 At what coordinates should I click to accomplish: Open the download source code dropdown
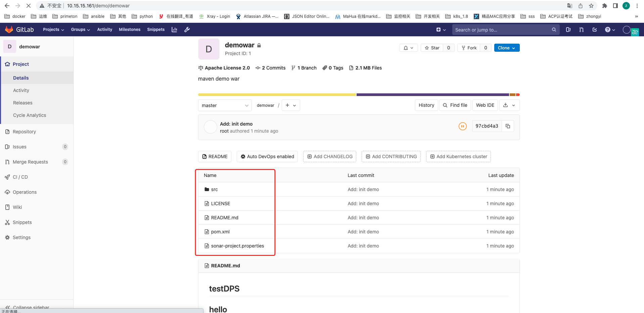[509, 105]
